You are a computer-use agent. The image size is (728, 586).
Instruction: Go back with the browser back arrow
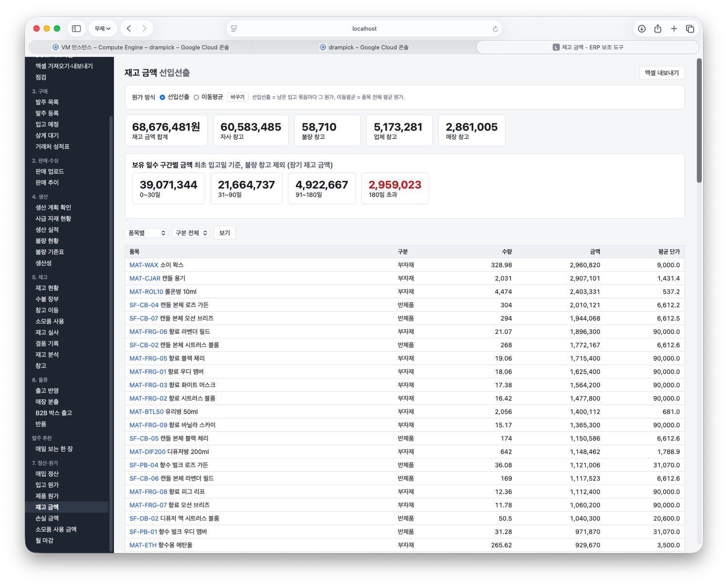click(x=129, y=29)
